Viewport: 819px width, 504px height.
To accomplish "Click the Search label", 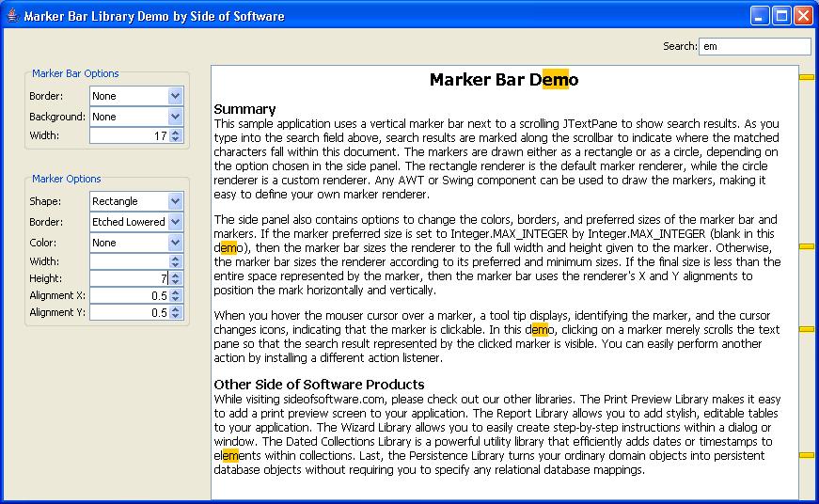I will tap(680, 46).
